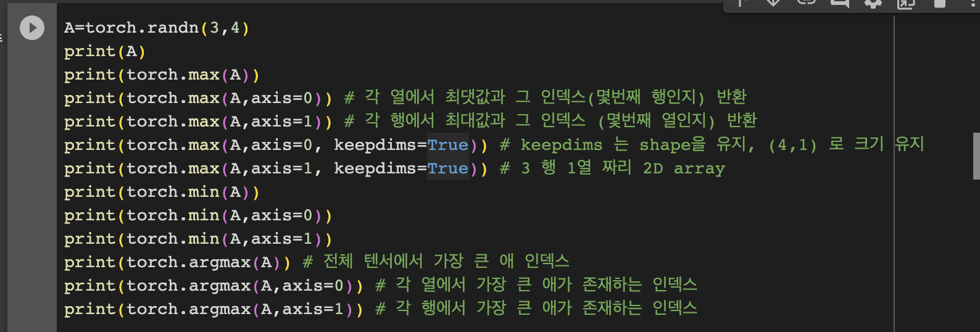The height and width of the screenshot is (332, 980).
Task: Add a comment via speech bubble icon
Action: click(840, 3)
